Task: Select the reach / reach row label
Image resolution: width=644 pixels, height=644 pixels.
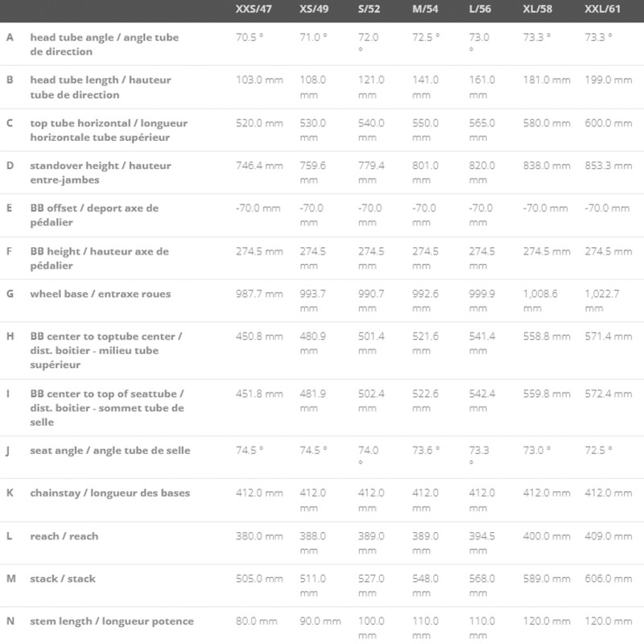Action: point(64,536)
